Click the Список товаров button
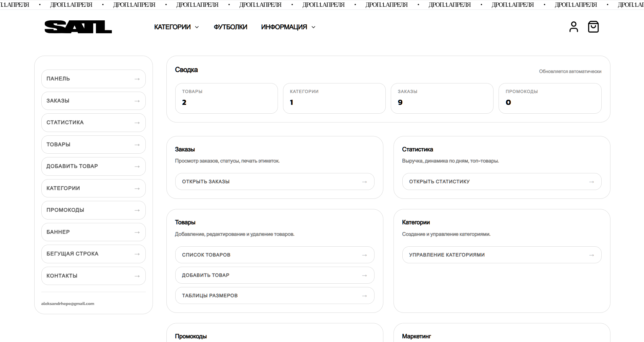Image resolution: width=644 pixels, height=342 pixels. (x=275, y=255)
